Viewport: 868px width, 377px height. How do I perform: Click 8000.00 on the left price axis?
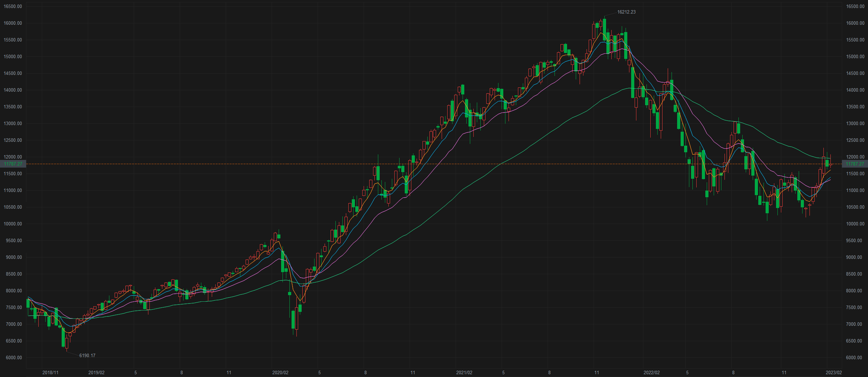point(14,291)
